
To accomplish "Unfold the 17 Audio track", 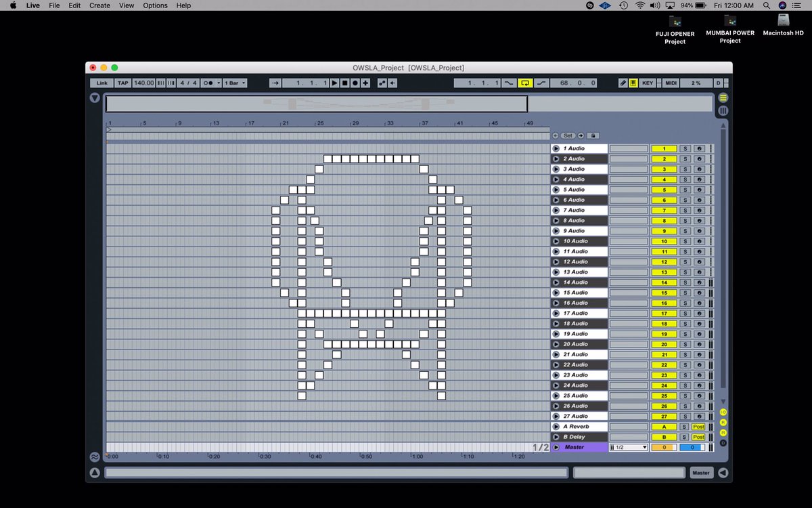I will pyautogui.click(x=556, y=313).
